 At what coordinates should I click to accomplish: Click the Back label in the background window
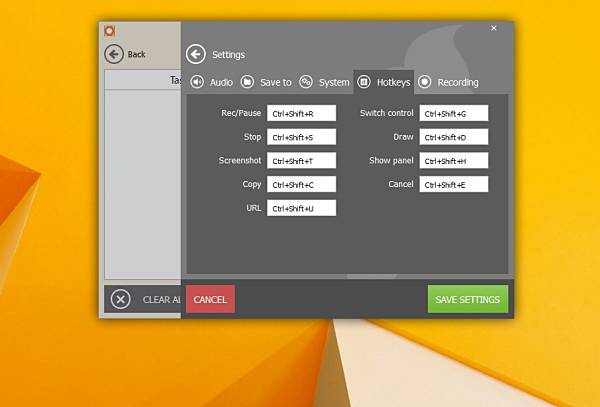[x=137, y=54]
